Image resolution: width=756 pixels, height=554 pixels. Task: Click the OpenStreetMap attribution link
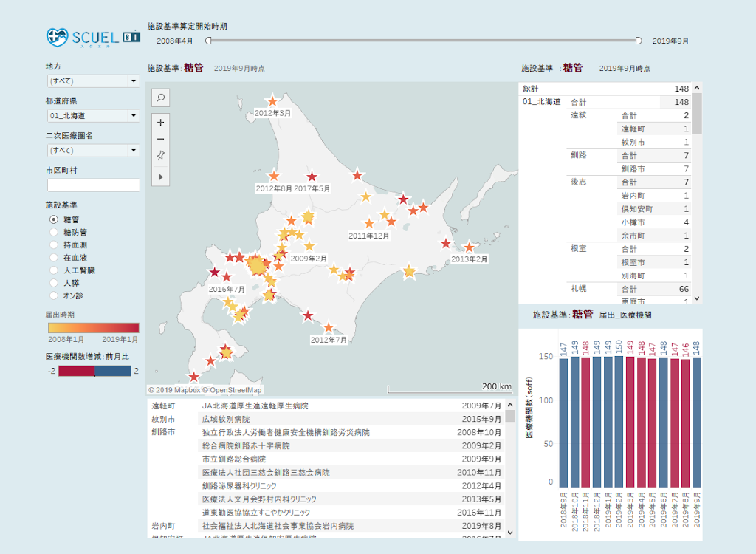click(236, 390)
